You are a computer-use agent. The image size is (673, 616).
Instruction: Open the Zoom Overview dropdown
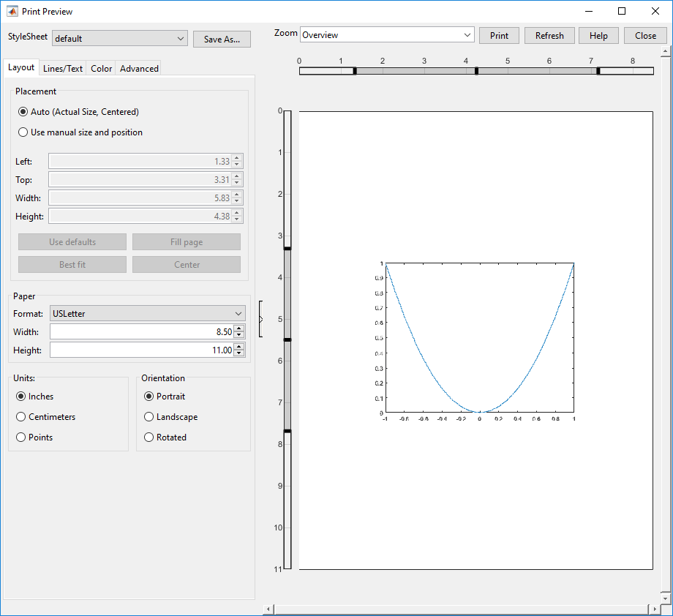point(387,35)
